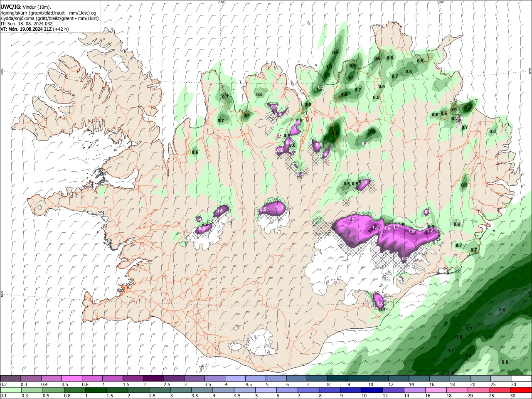Click the '1.8' value on the purple snow area
532x399 pixels.
tap(376, 227)
